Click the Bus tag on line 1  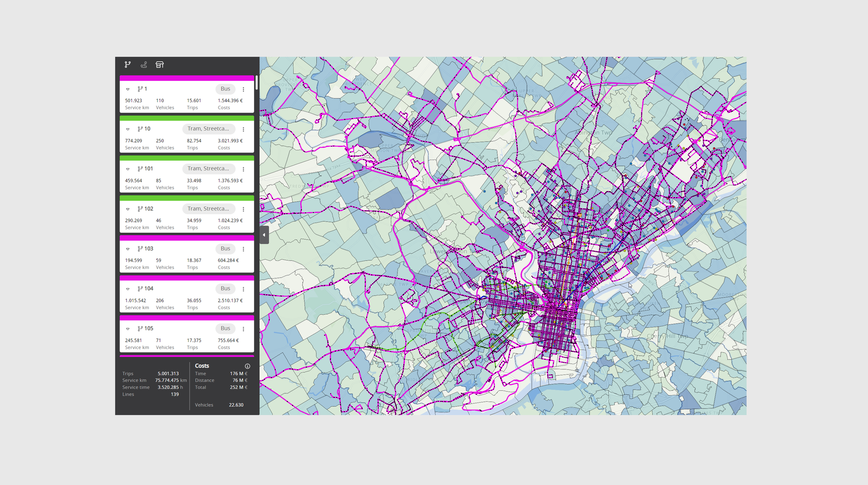click(225, 89)
